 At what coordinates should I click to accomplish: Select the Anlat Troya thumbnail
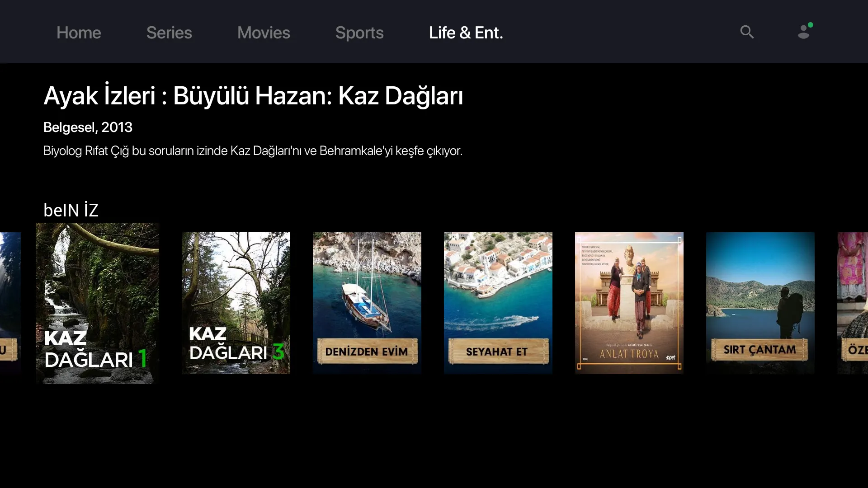[629, 303]
